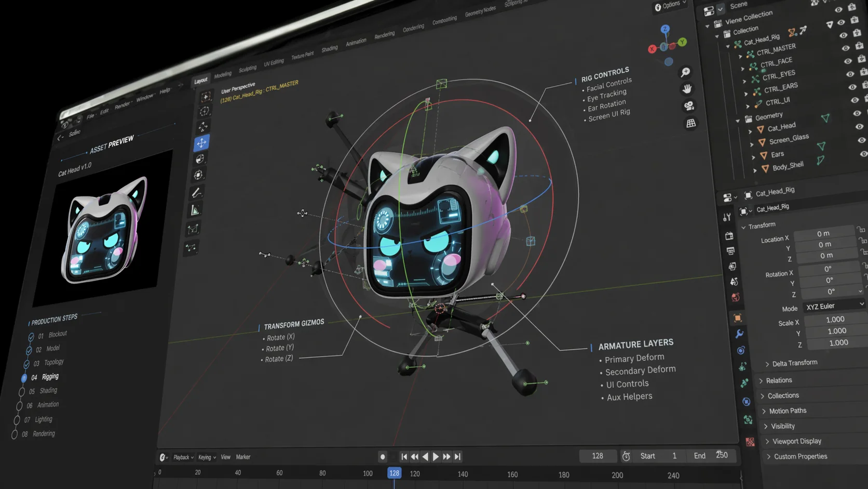Open the Output properties tab icon

coord(730,251)
